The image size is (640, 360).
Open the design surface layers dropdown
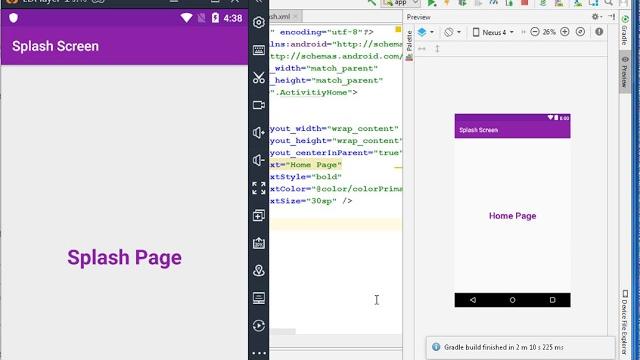(425, 32)
